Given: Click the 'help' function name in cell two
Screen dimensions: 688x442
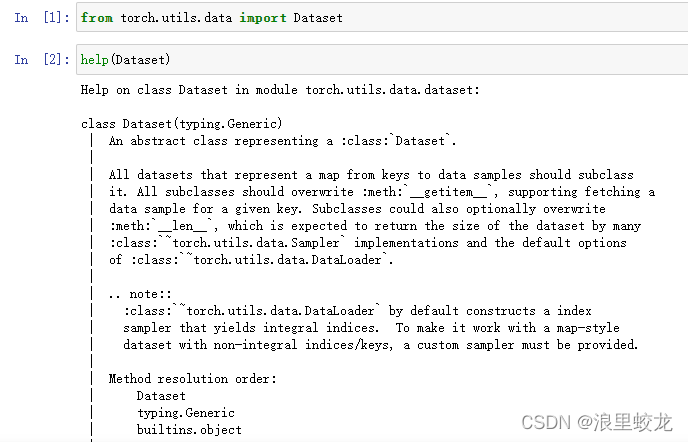Looking at the screenshot, I should [94, 59].
